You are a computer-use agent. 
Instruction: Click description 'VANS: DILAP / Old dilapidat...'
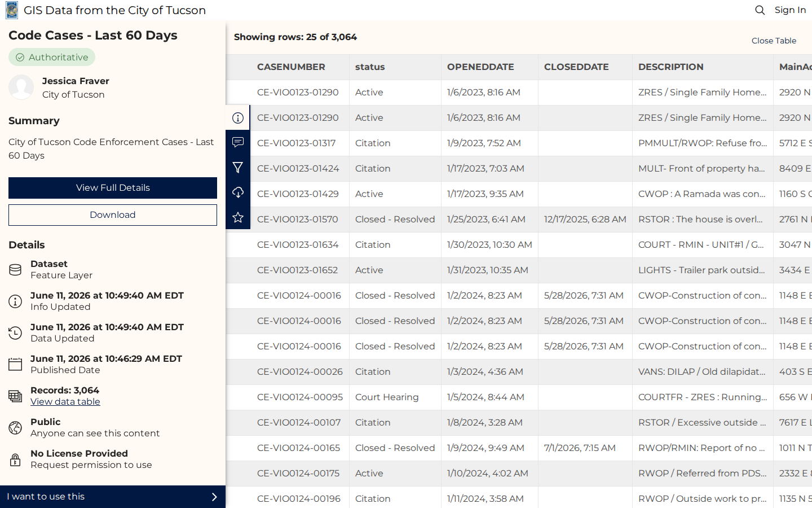tap(702, 372)
